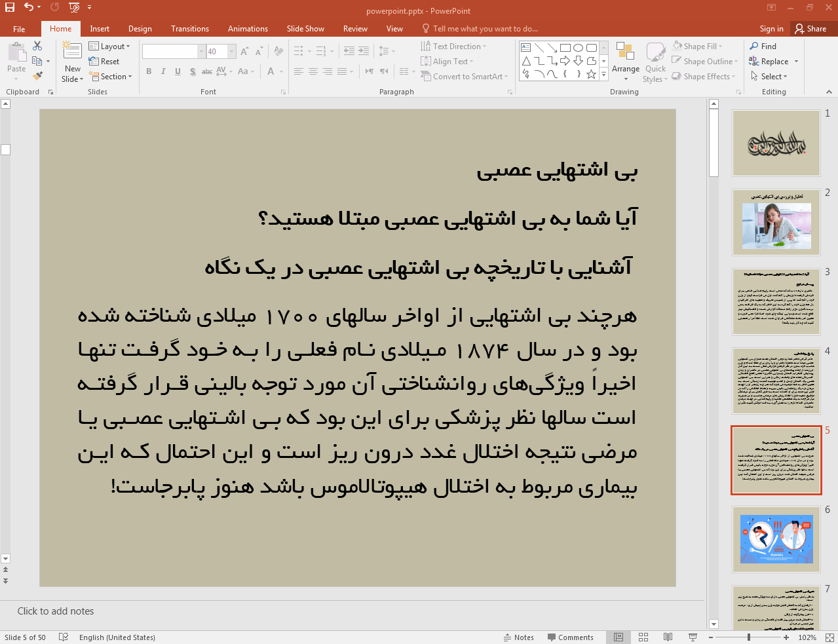Expand the Layout dropdown

(110, 47)
